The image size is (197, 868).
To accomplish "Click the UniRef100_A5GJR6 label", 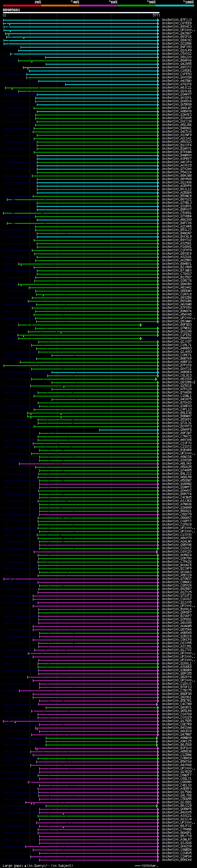I will (177, 125).
